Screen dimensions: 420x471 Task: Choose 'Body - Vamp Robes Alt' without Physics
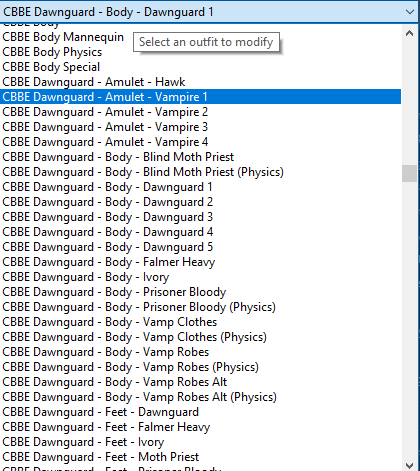point(200,382)
